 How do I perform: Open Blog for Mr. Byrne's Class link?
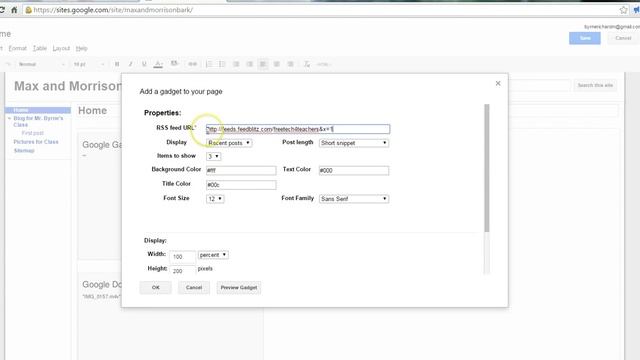38,121
